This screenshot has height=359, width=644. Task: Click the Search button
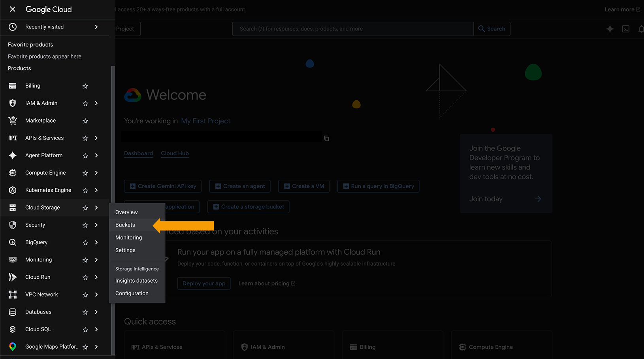[492, 29]
